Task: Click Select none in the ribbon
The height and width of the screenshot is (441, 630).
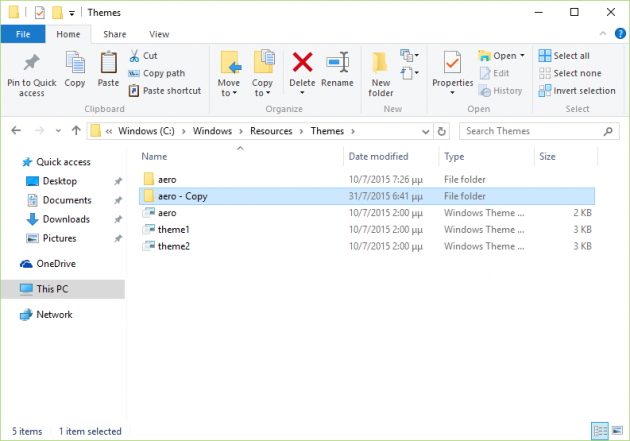Action: pyautogui.click(x=570, y=73)
